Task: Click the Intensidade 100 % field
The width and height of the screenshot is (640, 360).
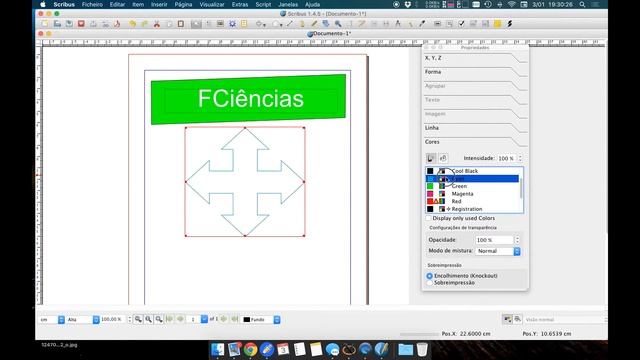Action: [x=506, y=158]
